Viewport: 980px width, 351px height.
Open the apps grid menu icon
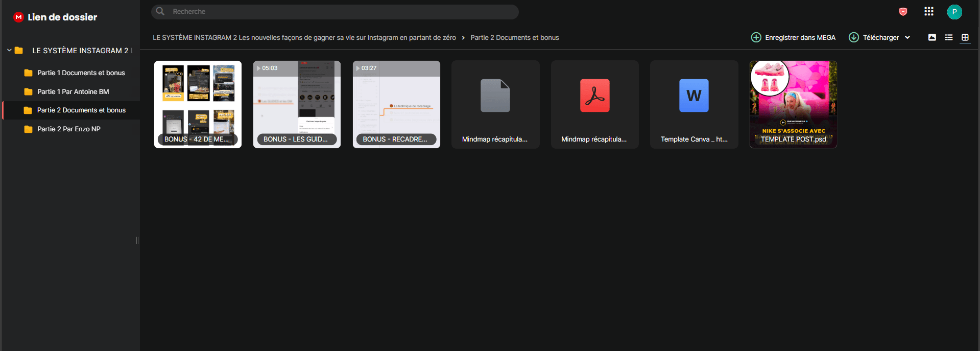[x=929, y=11]
